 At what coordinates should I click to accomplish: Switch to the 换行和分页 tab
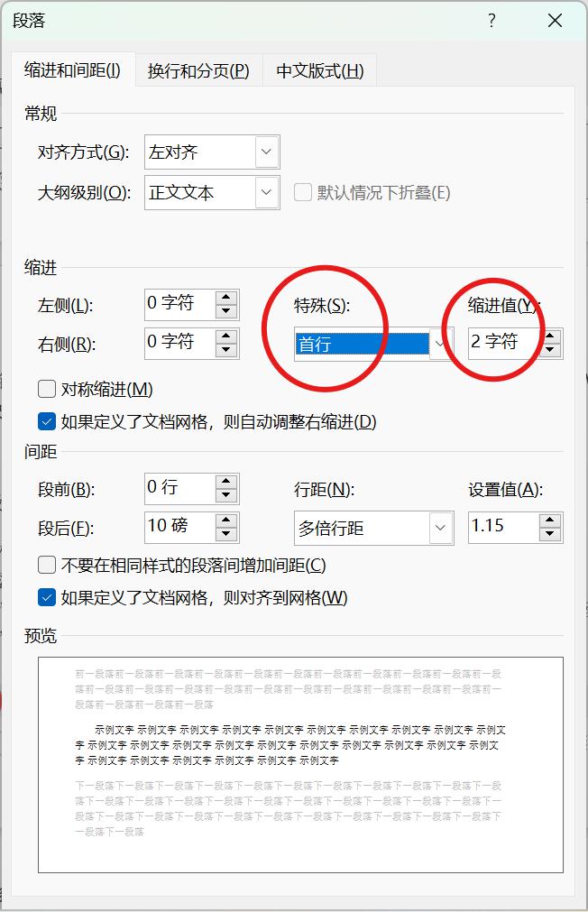[198, 71]
